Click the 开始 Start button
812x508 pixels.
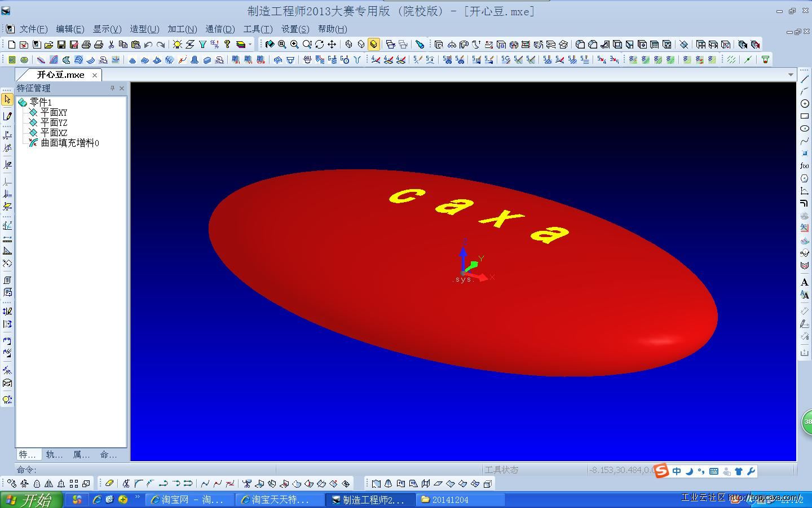click(29, 500)
